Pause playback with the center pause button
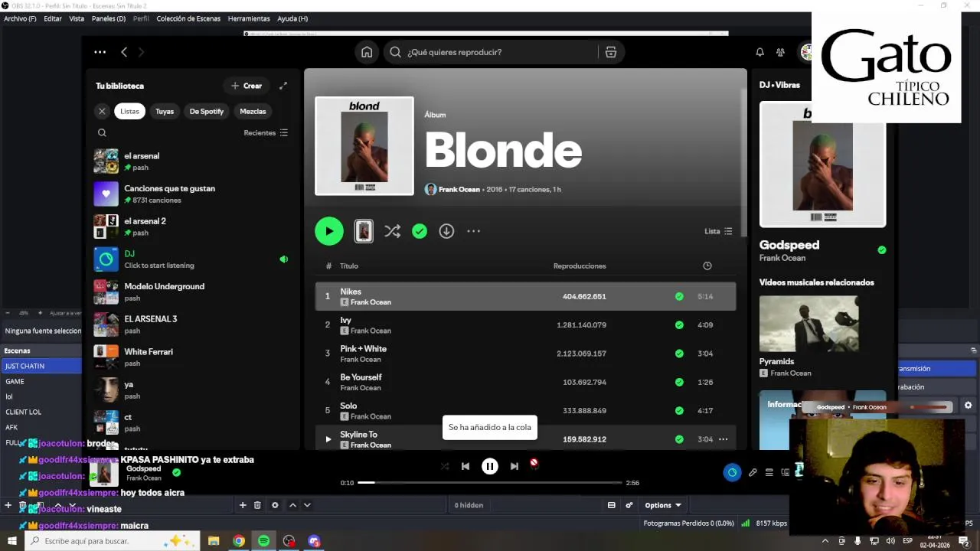The height and width of the screenshot is (551, 980). 490,466
